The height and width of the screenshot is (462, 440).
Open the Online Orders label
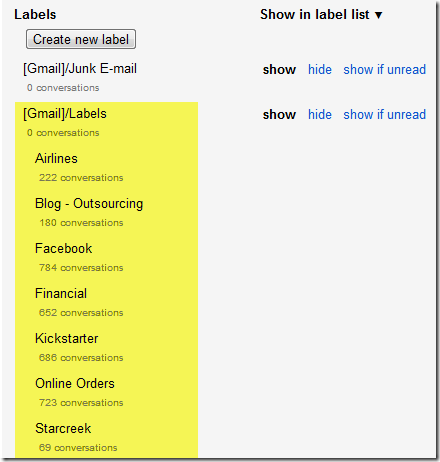click(75, 383)
